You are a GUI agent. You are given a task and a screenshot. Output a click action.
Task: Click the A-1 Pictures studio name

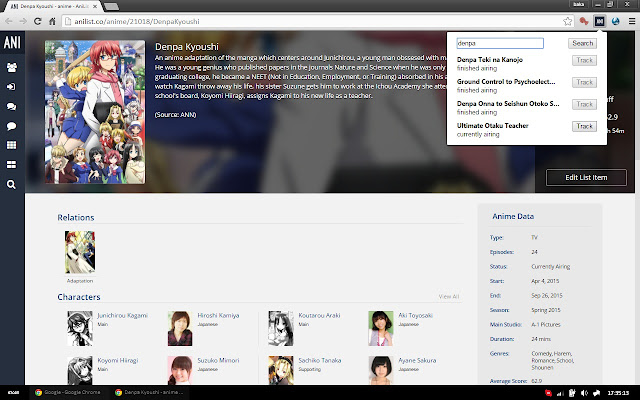click(x=546, y=324)
